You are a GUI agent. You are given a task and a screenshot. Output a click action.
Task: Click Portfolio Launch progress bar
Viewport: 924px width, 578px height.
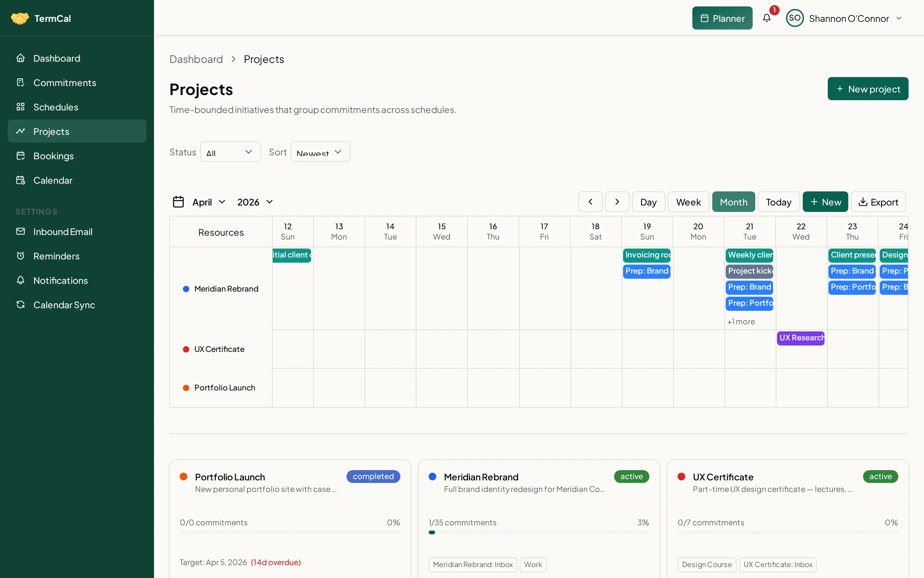click(290, 532)
